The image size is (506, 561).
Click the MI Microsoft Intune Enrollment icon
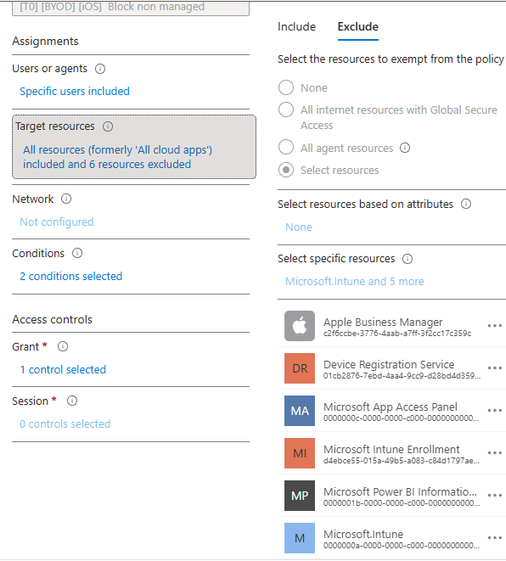click(x=300, y=453)
